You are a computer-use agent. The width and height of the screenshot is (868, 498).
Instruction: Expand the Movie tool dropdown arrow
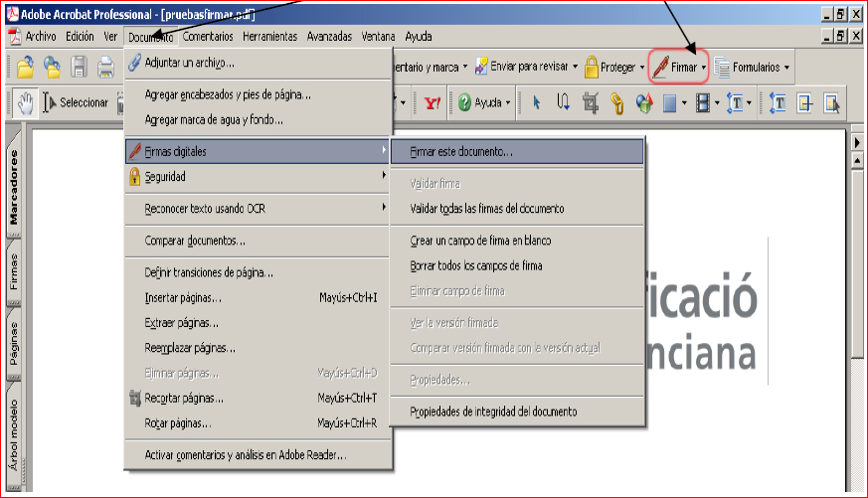[x=717, y=103]
